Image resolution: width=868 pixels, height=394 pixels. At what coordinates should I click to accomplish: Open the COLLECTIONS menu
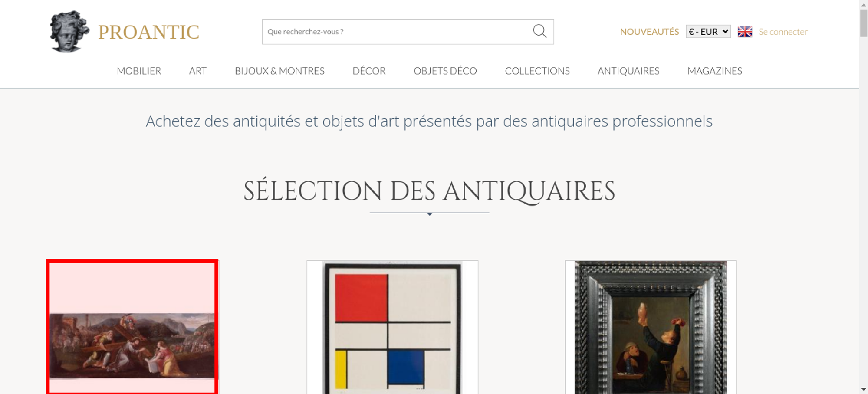[x=537, y=71]
